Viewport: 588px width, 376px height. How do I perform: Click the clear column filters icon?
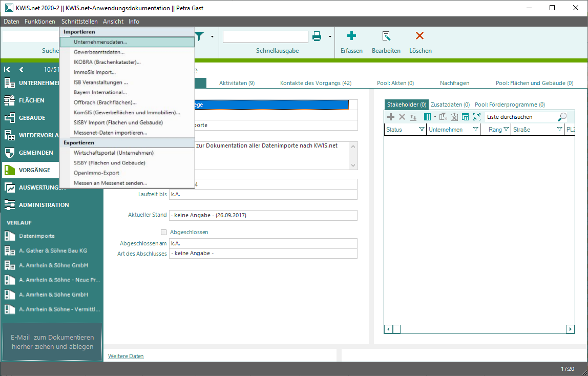[443, 117]
